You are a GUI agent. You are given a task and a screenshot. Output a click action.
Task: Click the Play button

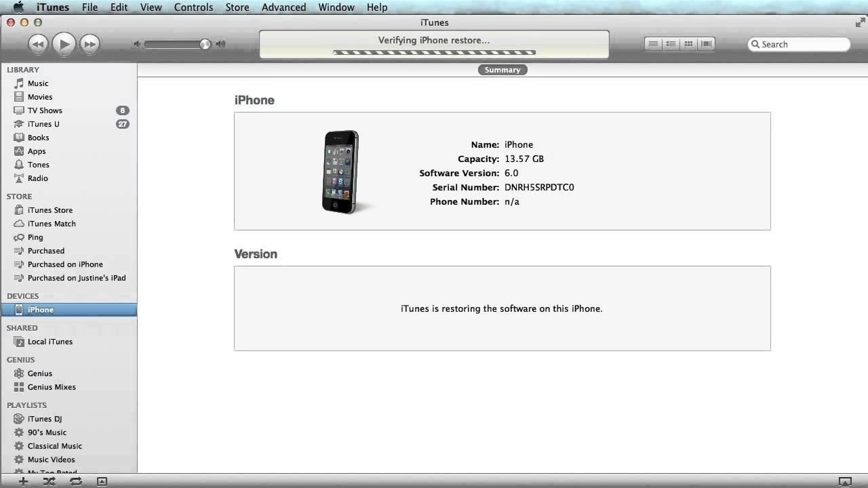[x=64, y=44]
